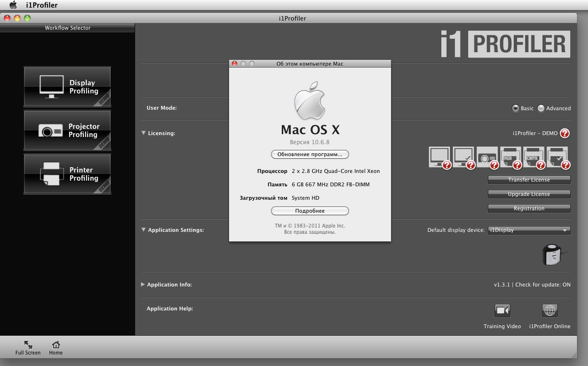Click the processor value 2 x 2.8 GHz text
Viewport: 588px width, 366px height.
click(x=336, y=171)
